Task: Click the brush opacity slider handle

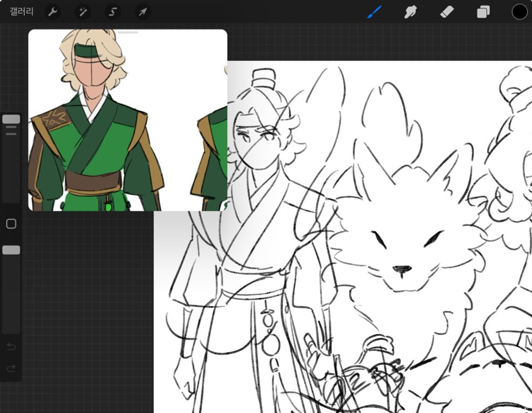Action: 11,250
